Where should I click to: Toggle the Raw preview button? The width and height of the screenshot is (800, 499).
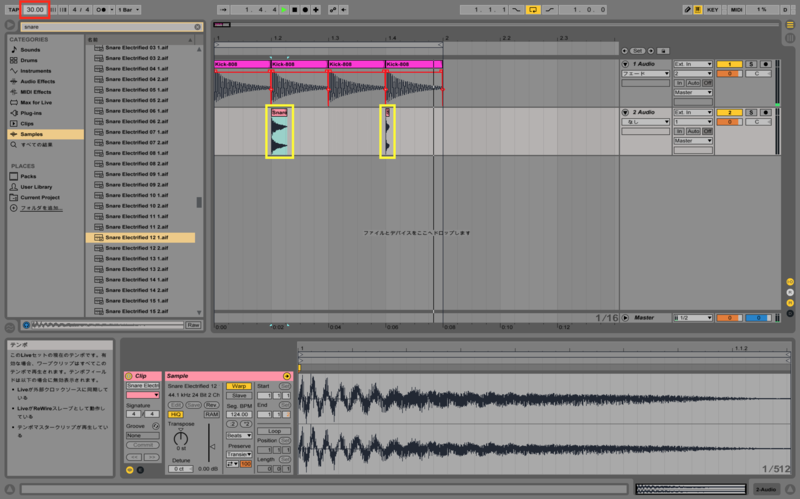pyautogui.click(x=193, y=325)
